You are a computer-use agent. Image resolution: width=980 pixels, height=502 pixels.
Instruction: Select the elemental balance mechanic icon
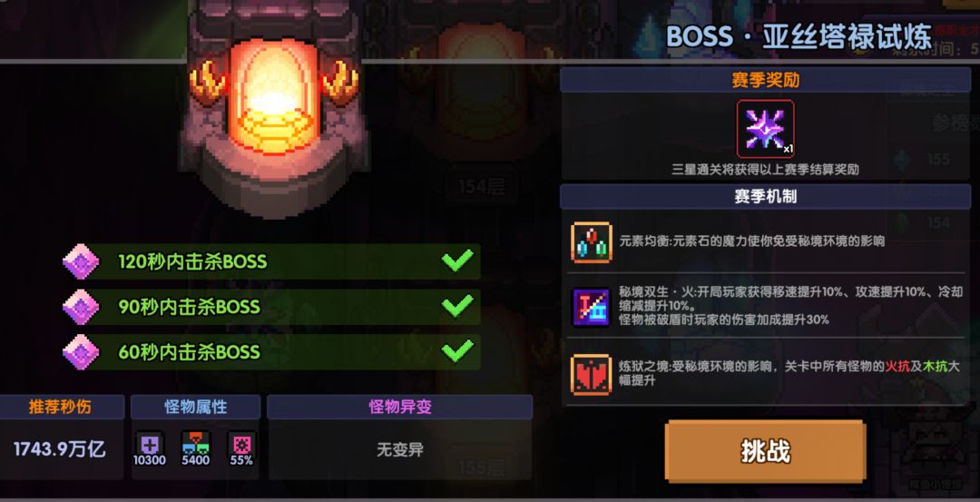pyautogui.click(x=591, y=242)
